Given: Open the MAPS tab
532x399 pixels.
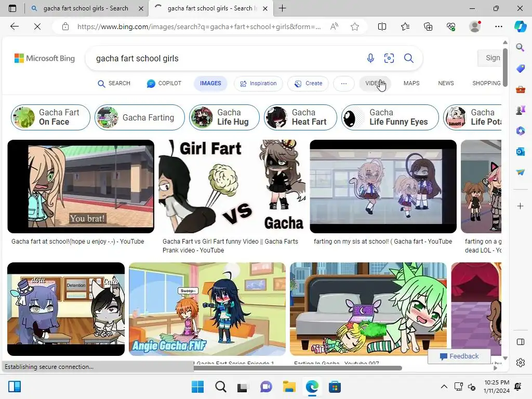Looking at the screenshot, I should (x=411, y=84).
